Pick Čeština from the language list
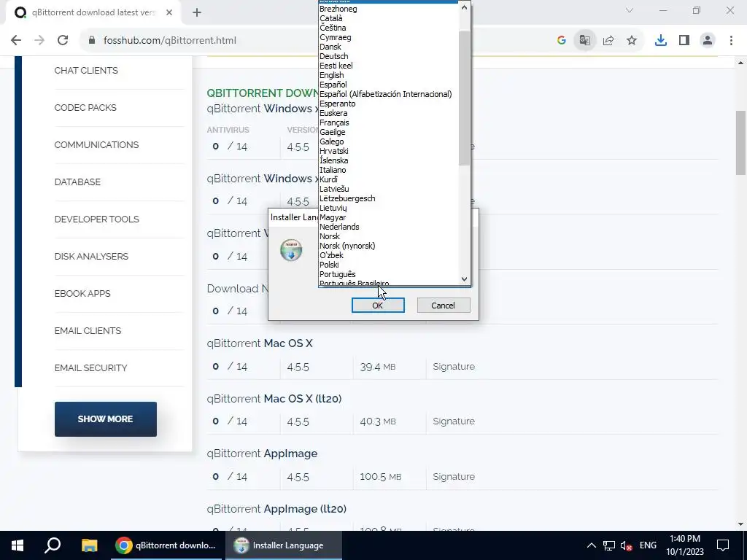747x560 pixels. click(333, 28)
